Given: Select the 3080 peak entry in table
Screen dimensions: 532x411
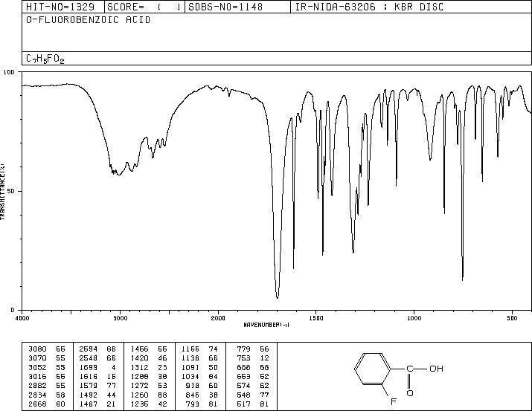Looking at the screenshot, I should tap(46, 349).
